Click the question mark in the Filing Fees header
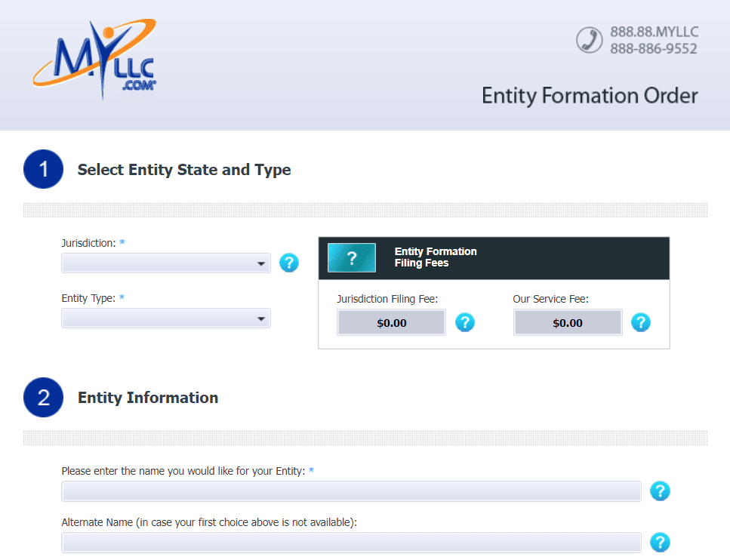The height and width of the screenshot is (560, 730). click(x=351, y=257)
